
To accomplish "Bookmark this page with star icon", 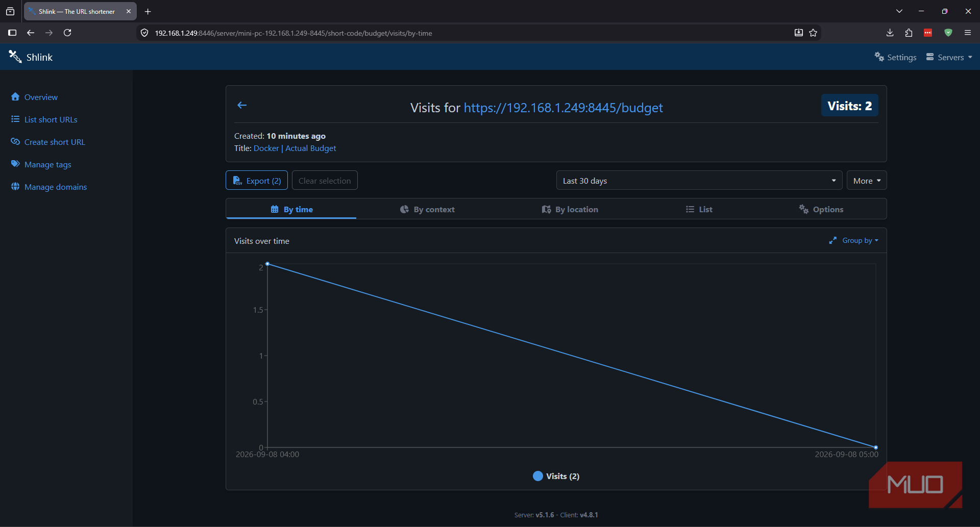I will point(813,33).
